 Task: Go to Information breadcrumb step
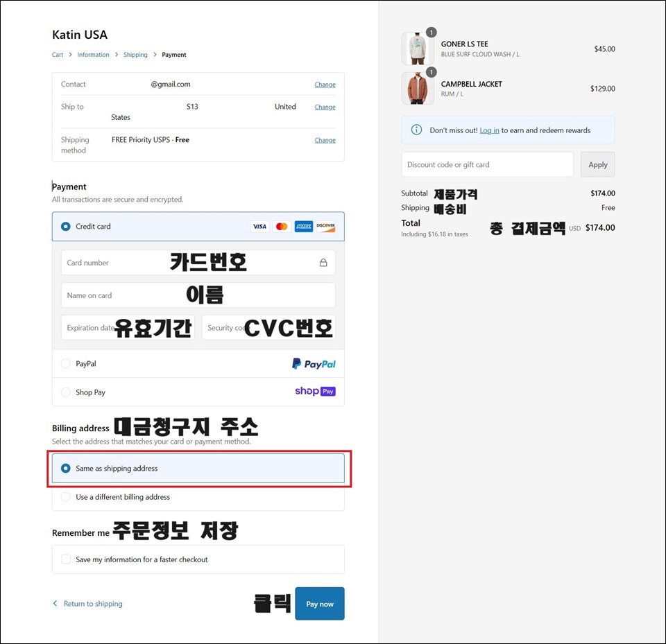pyautogui.click(x=93, y=55)
